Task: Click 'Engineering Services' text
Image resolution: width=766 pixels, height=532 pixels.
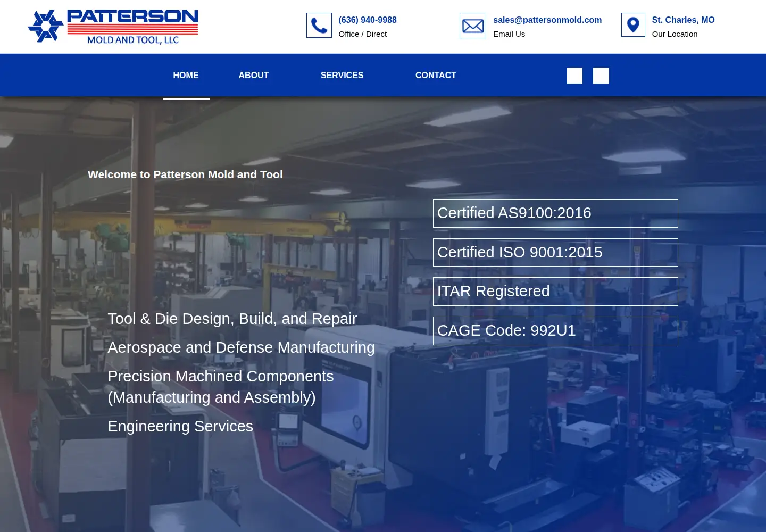Action: pos(180,426)
